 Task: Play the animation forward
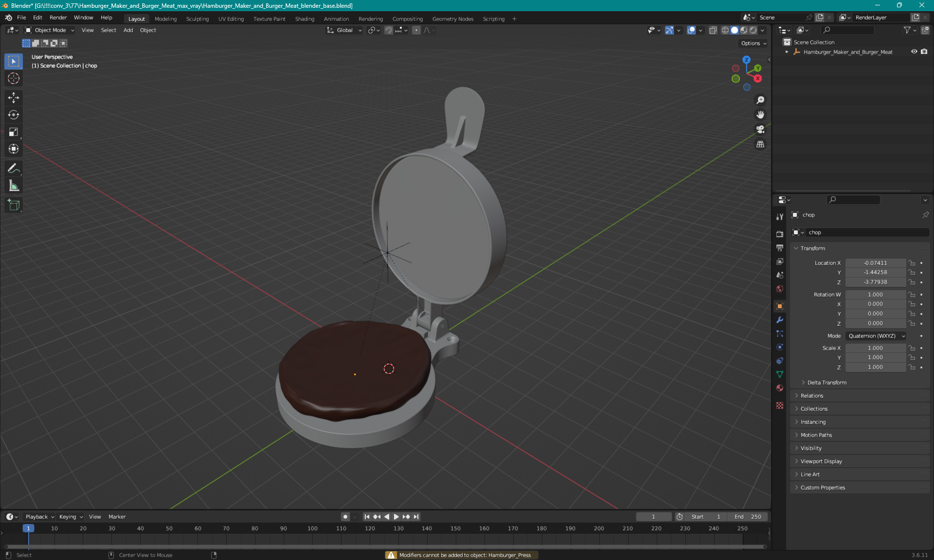tap(396, 517)
